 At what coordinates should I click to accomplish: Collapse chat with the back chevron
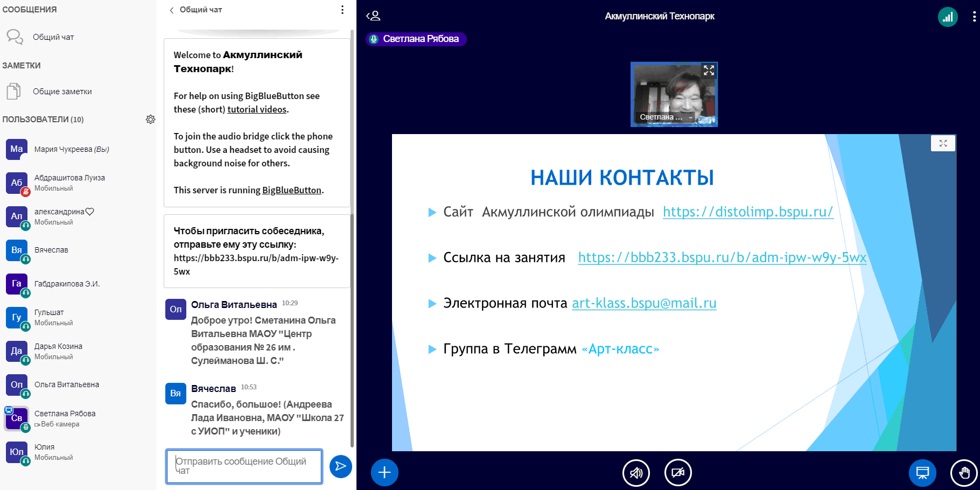(172, 10)
